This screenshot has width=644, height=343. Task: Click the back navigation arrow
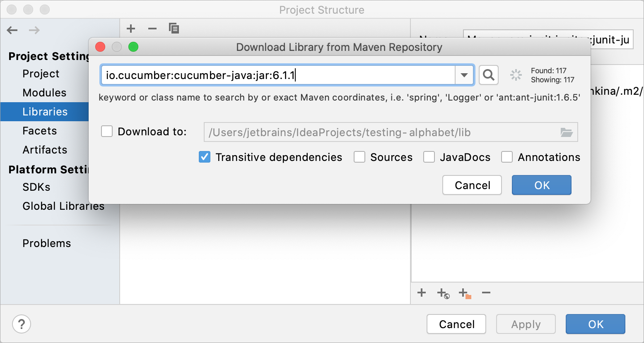pyautogui.click(x=12, y=30)
